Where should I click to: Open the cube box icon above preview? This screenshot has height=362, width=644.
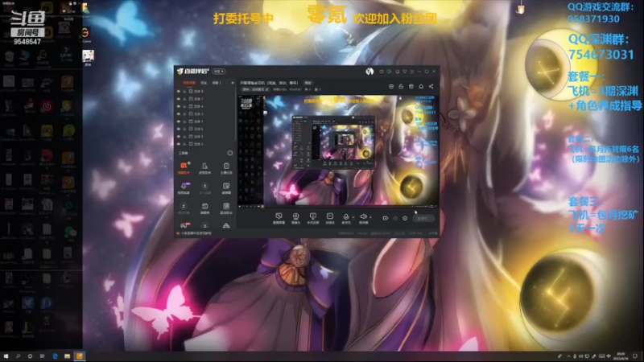pyautogui.click(x=411, y=86)
